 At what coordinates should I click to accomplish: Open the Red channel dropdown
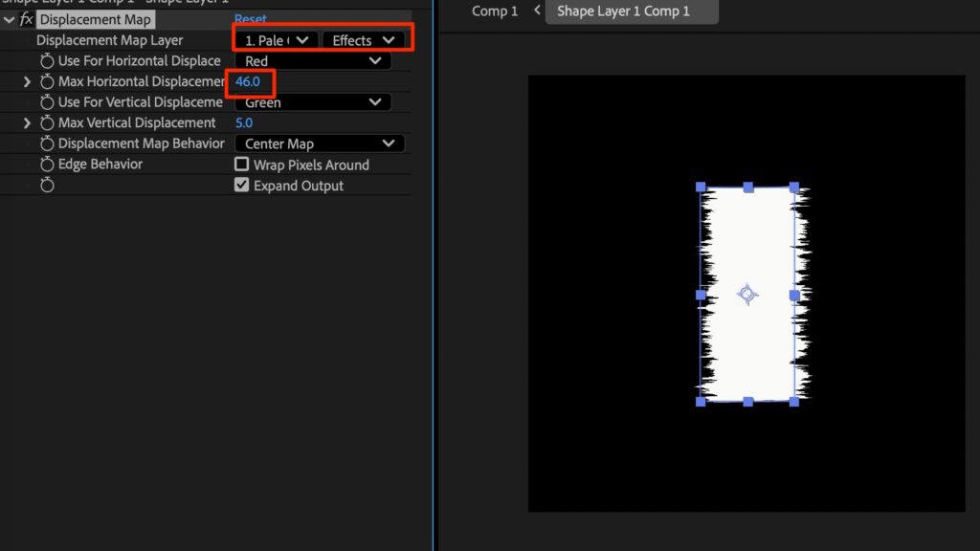313,61
